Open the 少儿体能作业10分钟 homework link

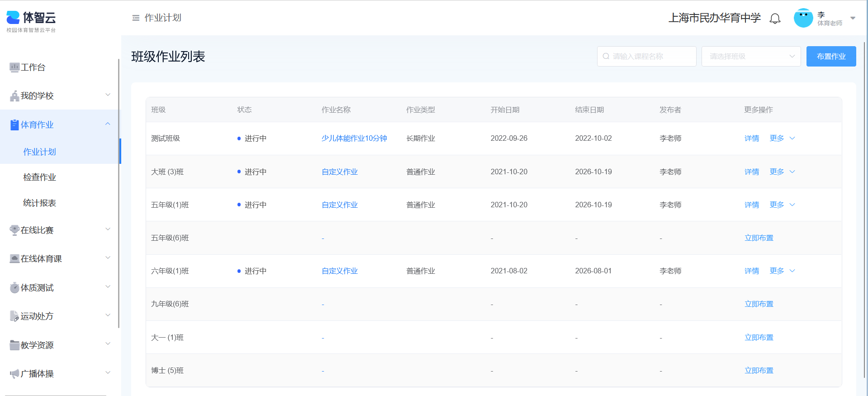354,138
